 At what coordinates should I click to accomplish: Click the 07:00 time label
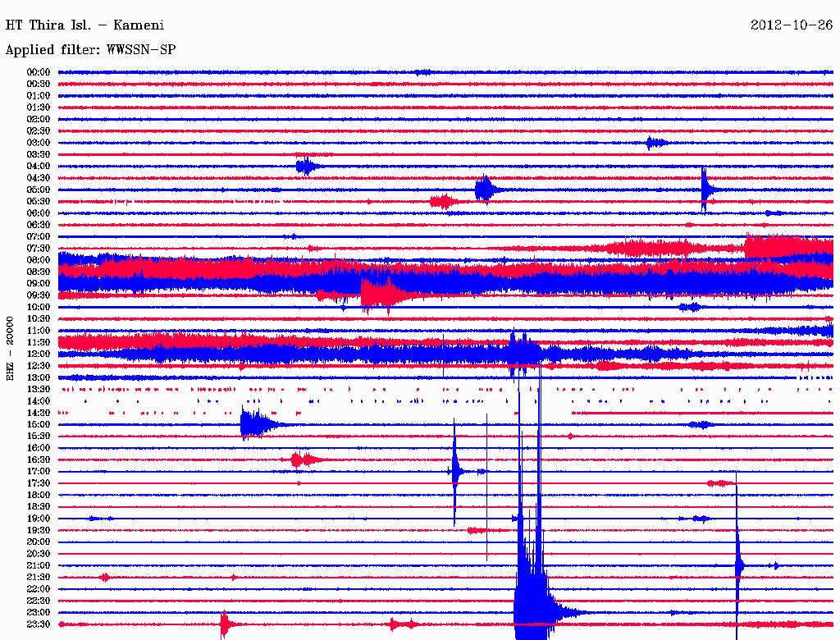[39, 237]
